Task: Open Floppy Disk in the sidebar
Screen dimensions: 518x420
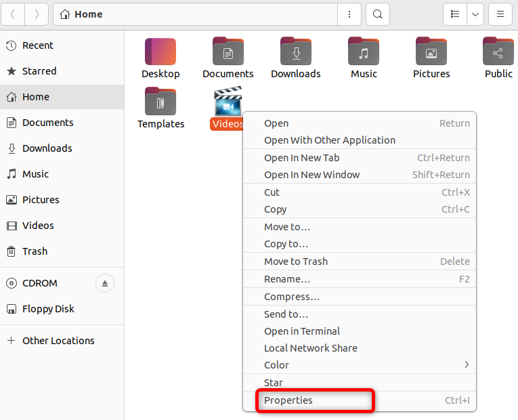Action: click(x=62, y=309)
